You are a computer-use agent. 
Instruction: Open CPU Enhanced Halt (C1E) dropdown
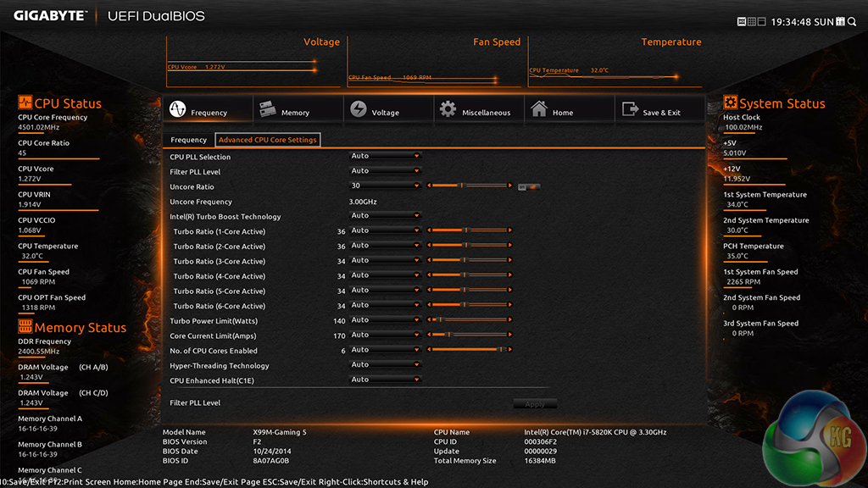385,380
